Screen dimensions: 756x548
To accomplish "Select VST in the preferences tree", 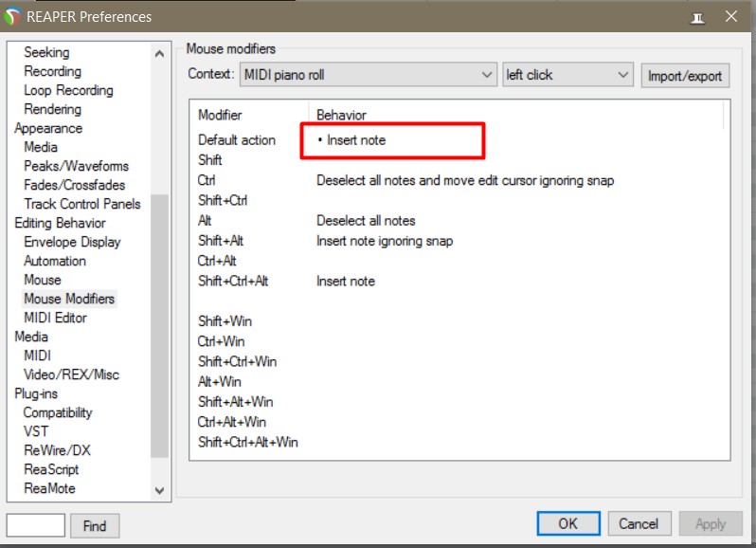I will (36, 431).
